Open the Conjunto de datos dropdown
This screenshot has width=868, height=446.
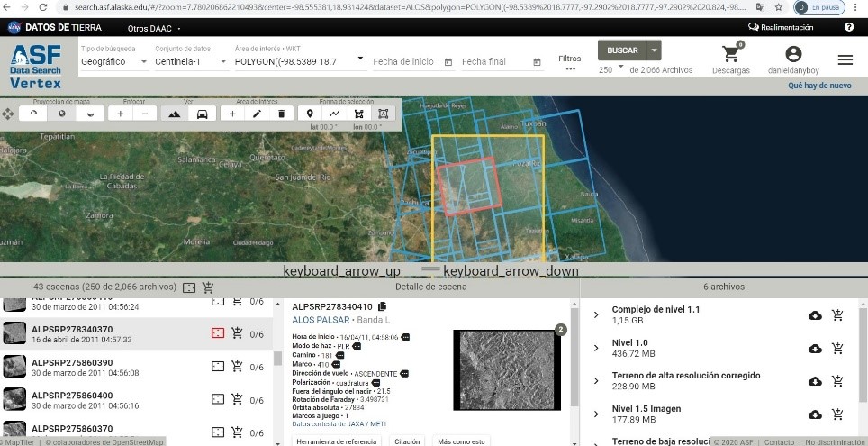pyautogui.click(x=189, y=61)
